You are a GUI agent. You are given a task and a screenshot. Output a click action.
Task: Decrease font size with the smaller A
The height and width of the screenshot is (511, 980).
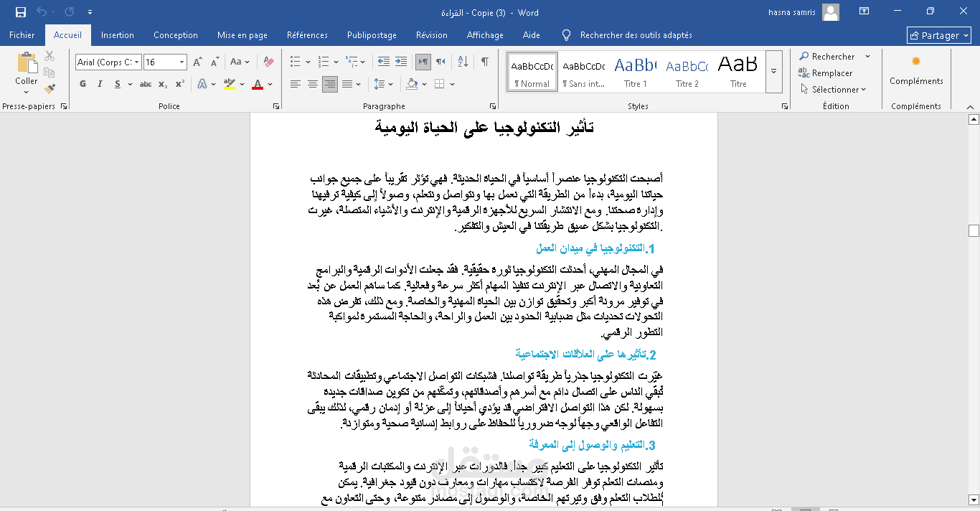(214, 62)
